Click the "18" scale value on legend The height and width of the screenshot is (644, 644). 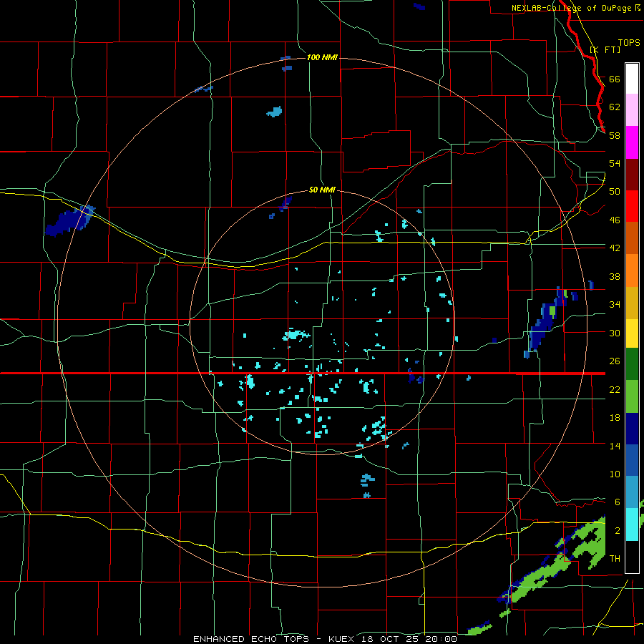[615, 418]
